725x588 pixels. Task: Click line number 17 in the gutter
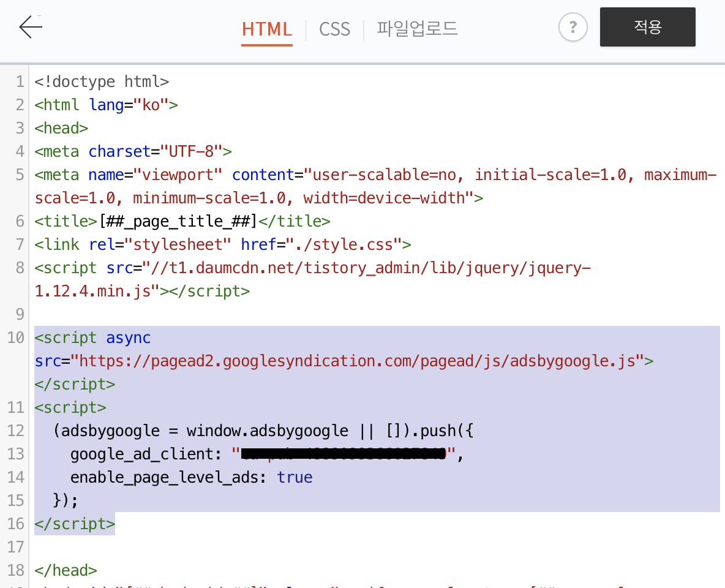(16, 547)
